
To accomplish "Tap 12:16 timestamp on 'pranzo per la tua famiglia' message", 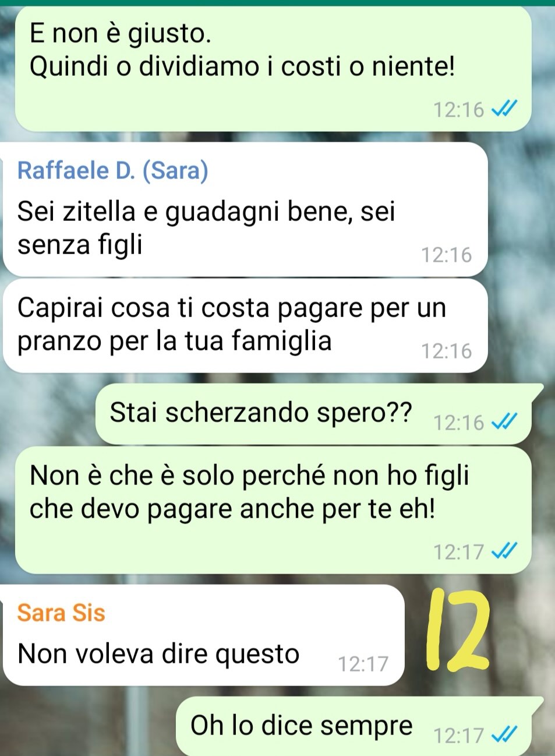I will (x=446, y=351).
